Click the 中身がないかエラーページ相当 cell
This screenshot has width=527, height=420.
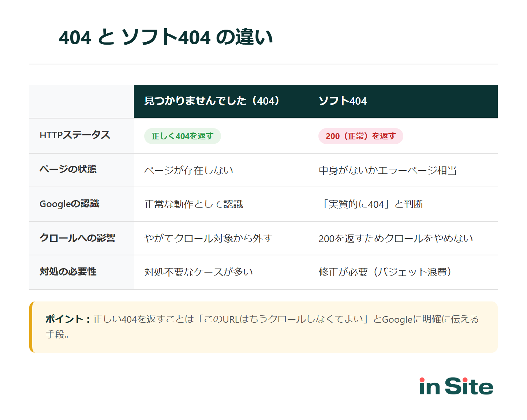[x=390, y=170]
